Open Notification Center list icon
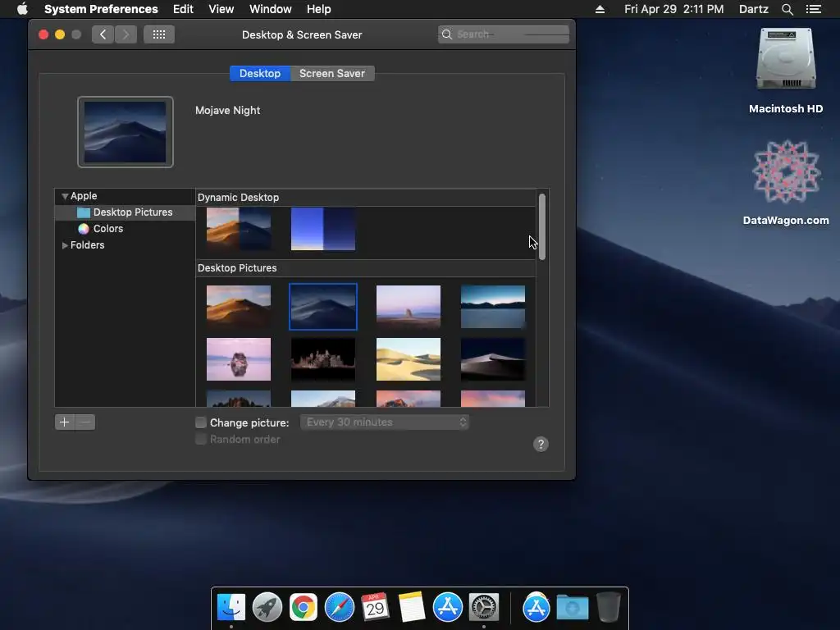The width and height of the screenshot is (840, 630). click(x=814, y=9)
